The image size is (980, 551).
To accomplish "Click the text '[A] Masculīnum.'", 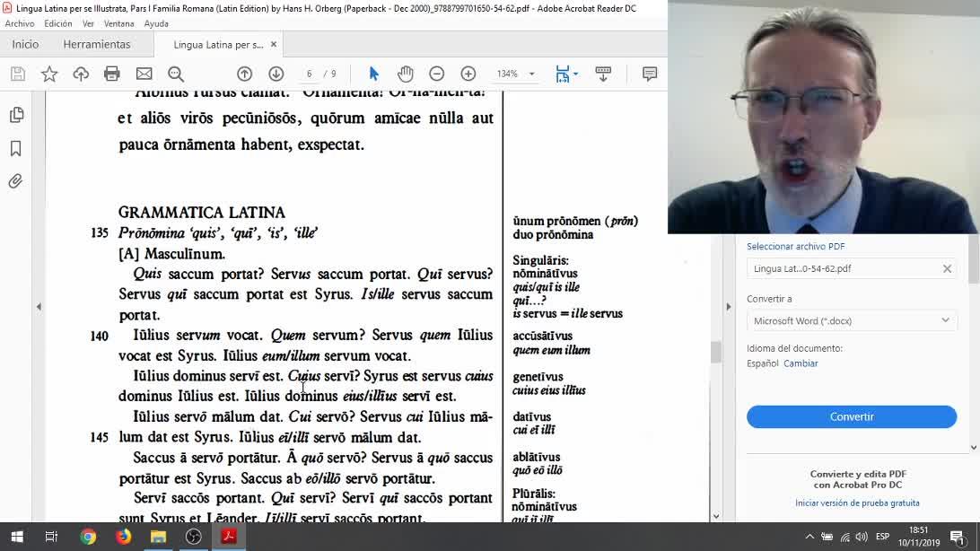I will pyautogui.click(x=172, y=254).
